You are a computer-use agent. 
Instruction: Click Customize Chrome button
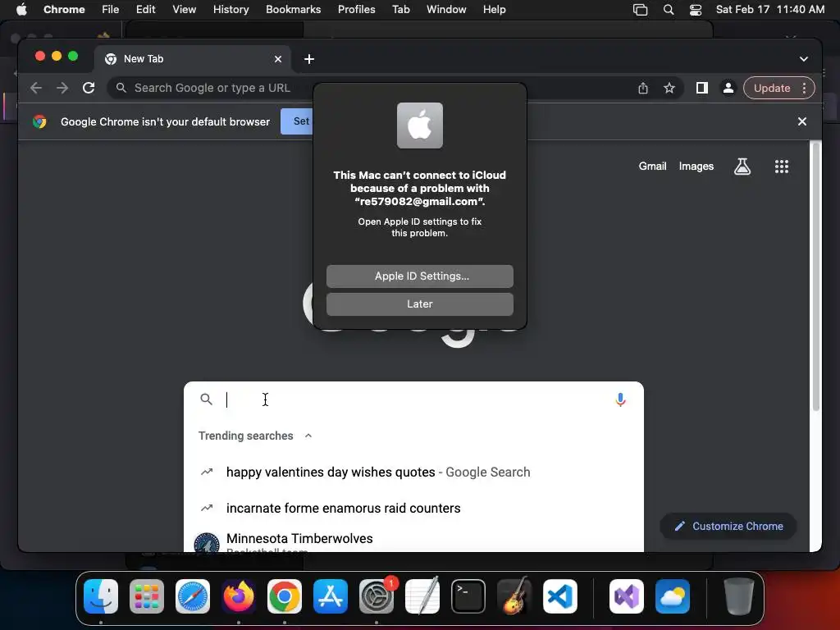[728, 526]
